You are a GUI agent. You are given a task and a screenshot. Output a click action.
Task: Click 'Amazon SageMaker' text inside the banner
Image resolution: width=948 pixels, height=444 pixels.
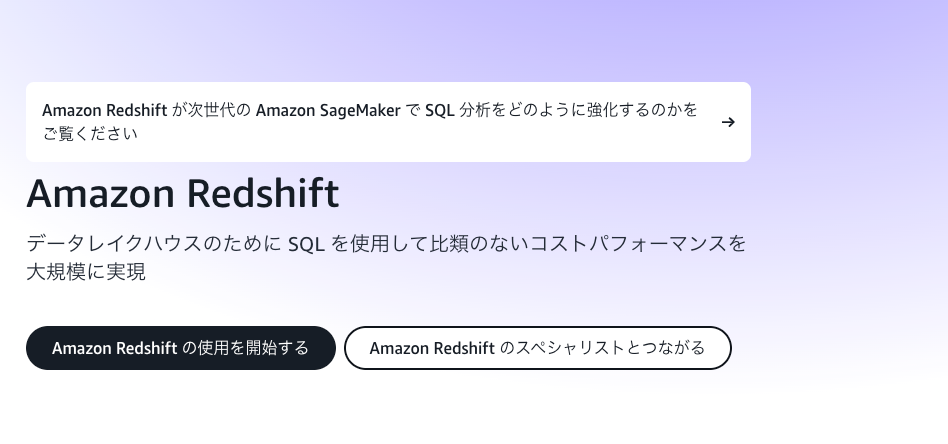tap(328, 109)
